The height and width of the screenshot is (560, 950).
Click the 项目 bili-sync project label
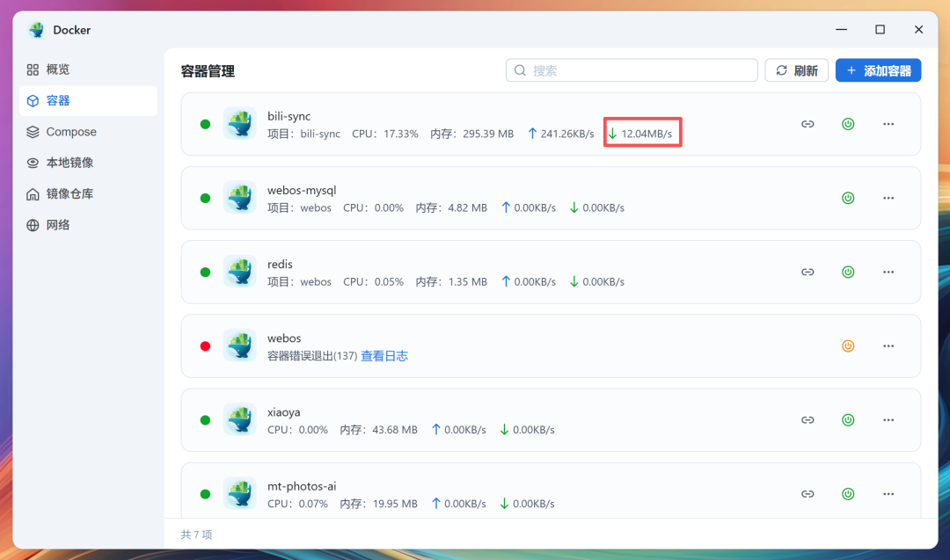pyautogui.click(x=303, y=134)
